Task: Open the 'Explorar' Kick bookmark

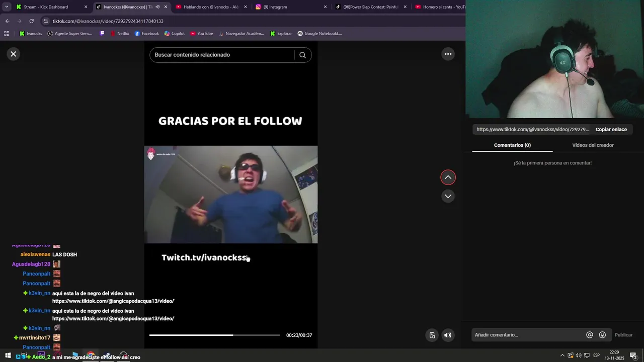Action: click(x=281, y=34)
